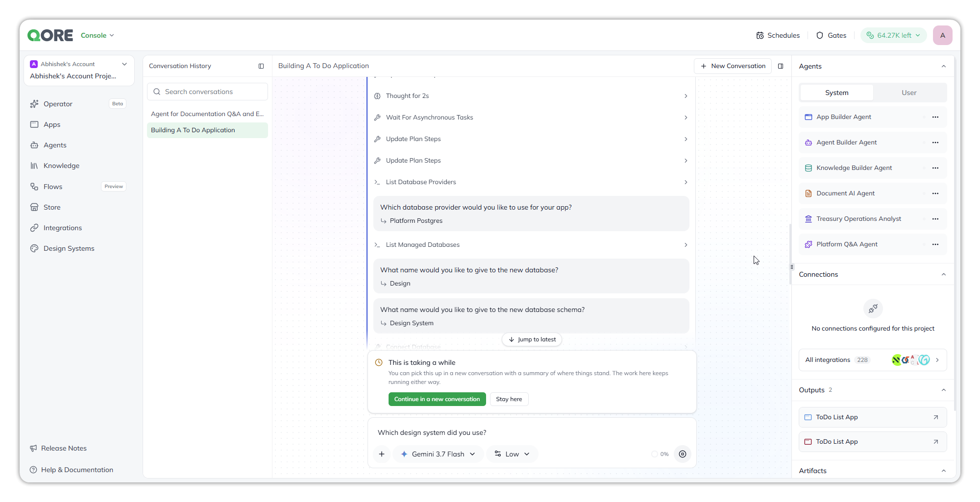This screenshot has height=502, width=980.
Task: Expand the Wait For Asynchronous Tasks step
Action: tap(531, 118)
